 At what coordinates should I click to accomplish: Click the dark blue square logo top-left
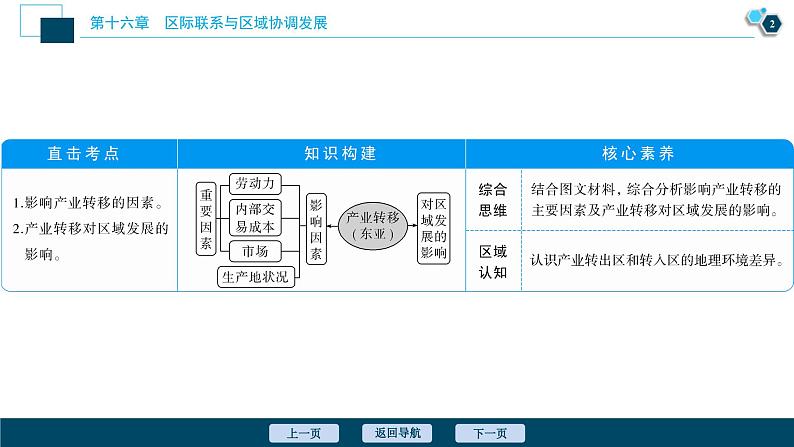point(57,30)
